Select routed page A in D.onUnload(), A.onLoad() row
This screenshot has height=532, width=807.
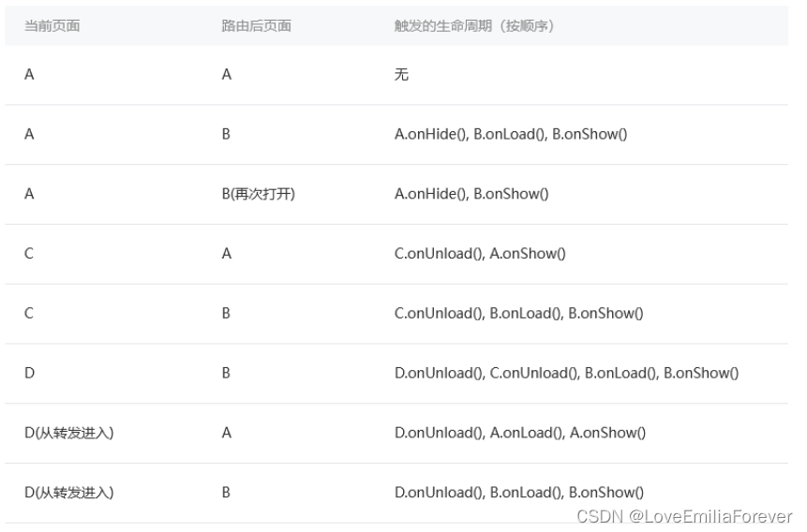pyautogui.click(x=227, y=433)
